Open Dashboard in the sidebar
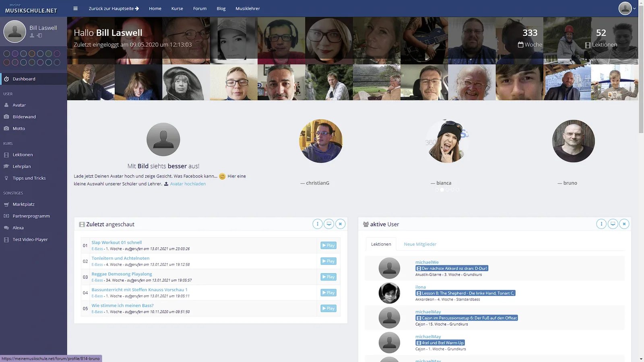 pos(33,79)
